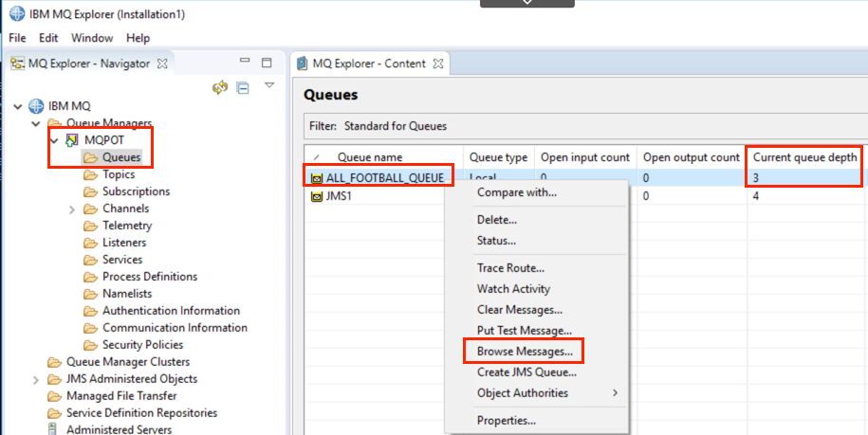Sort by Queue type column header
Screen dimensions: 868x435
tap(498, 158)
